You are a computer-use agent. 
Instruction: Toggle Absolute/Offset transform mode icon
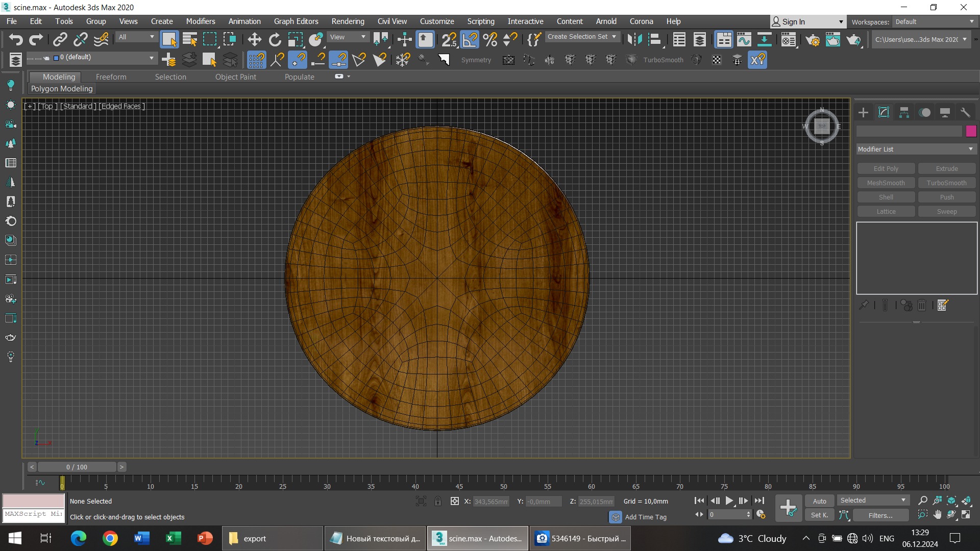pyautogui.click(x=454, y=501)
